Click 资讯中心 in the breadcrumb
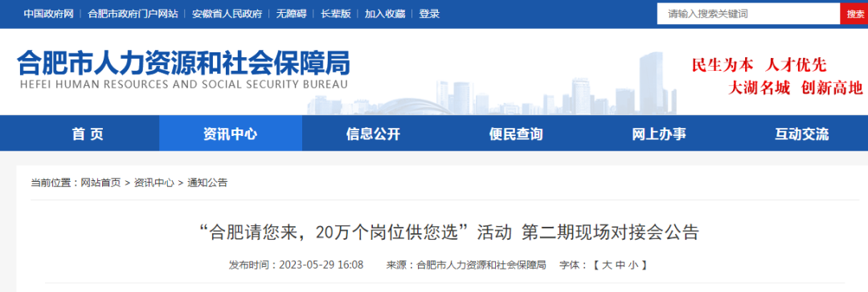The height and width of the screenshot is (292, 868). point(154,183)
